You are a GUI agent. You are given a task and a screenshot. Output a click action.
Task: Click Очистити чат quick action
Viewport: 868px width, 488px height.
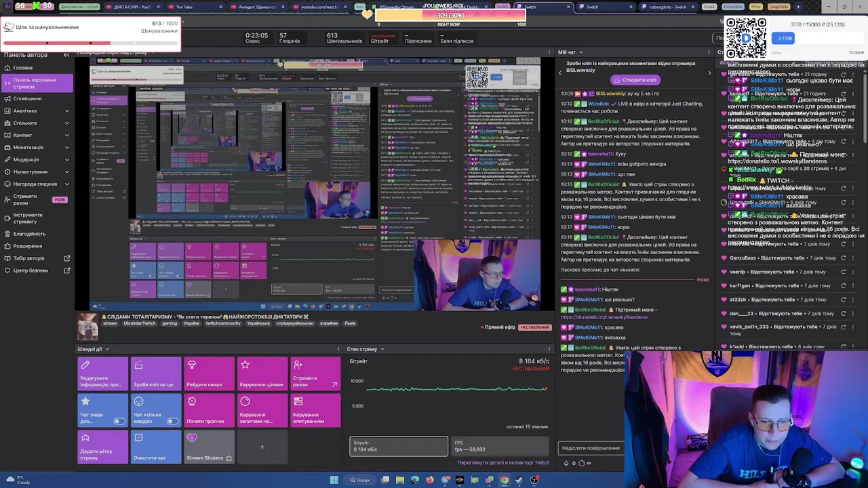(x=156, y=447)
